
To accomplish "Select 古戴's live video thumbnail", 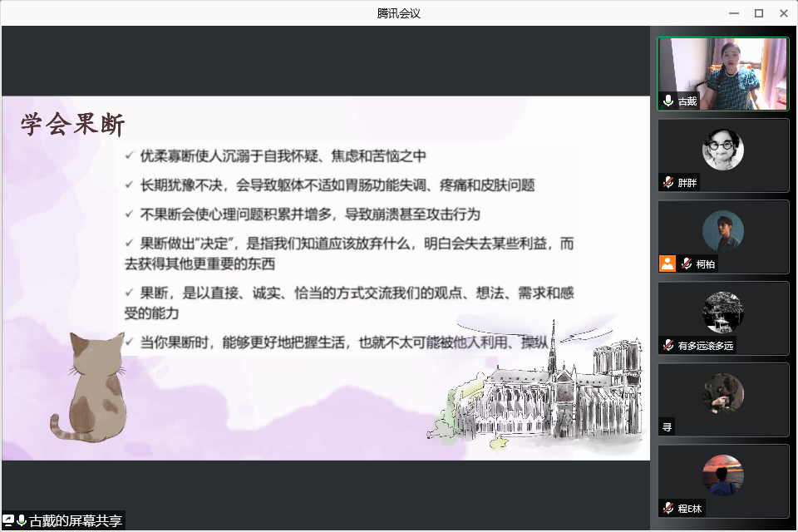I will point(723,73).
